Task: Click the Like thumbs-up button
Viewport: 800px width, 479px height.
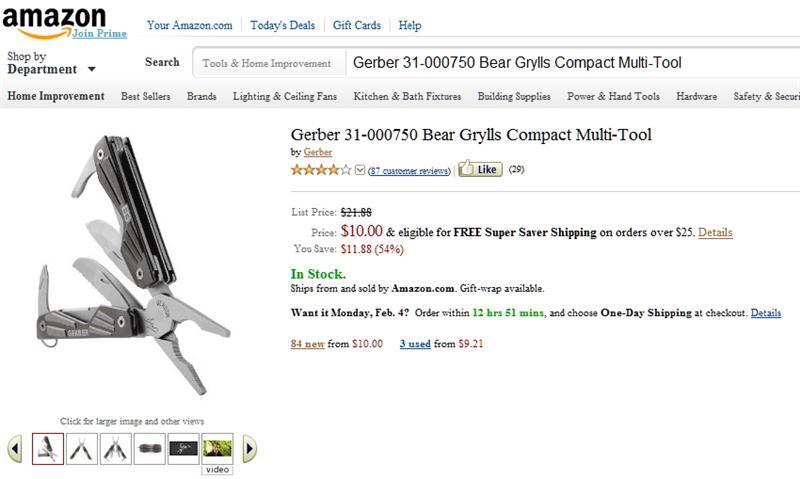Action: click(x=480, y=170)
